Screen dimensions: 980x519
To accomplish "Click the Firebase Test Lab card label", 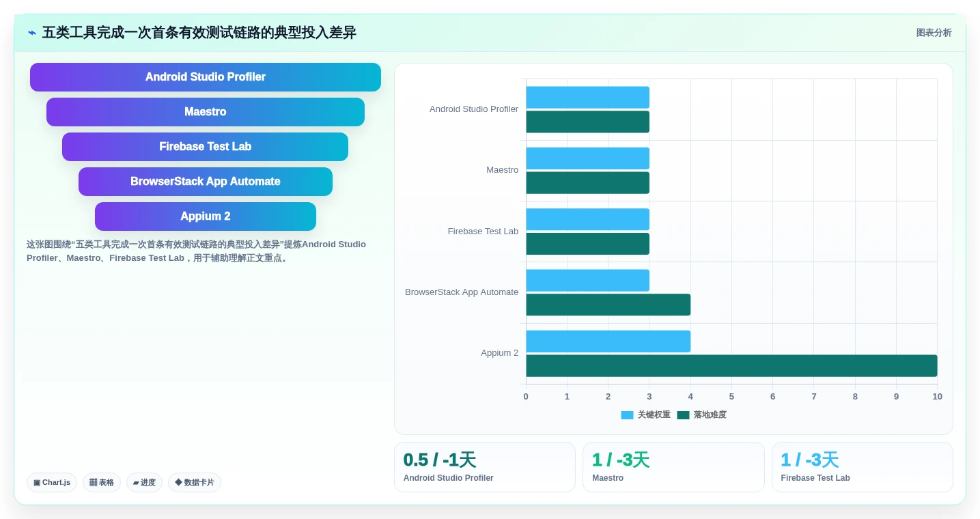I will click(x=815, y=478).
